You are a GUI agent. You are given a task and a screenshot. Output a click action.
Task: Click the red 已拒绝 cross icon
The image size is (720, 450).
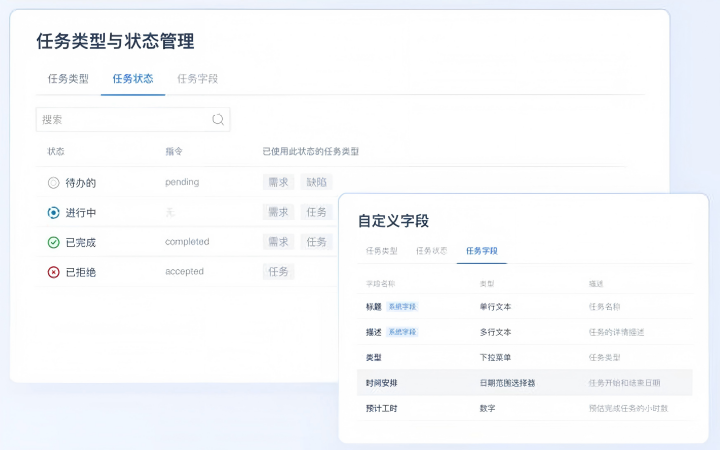54,272
